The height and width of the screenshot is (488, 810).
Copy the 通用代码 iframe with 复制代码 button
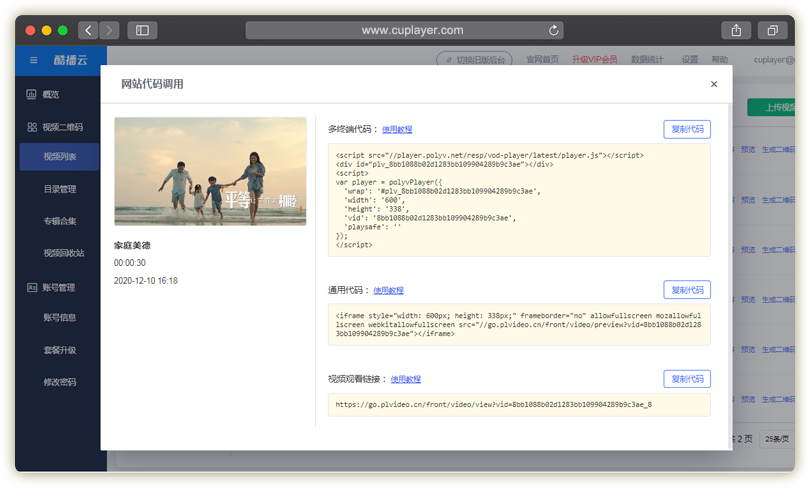pos(687,290)
